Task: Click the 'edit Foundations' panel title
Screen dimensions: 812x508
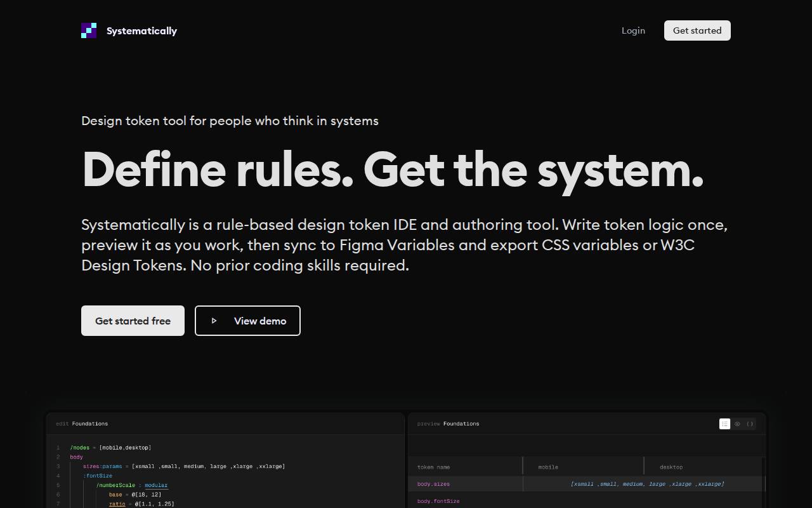Action: (82, 424)
